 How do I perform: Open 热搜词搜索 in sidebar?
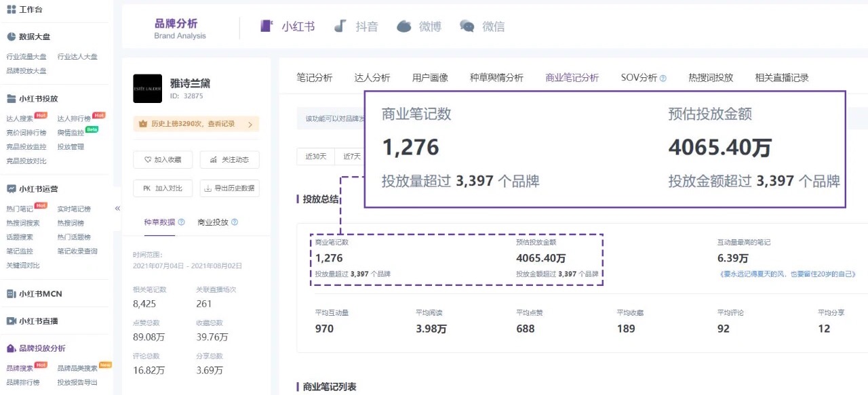click(23, 223)
